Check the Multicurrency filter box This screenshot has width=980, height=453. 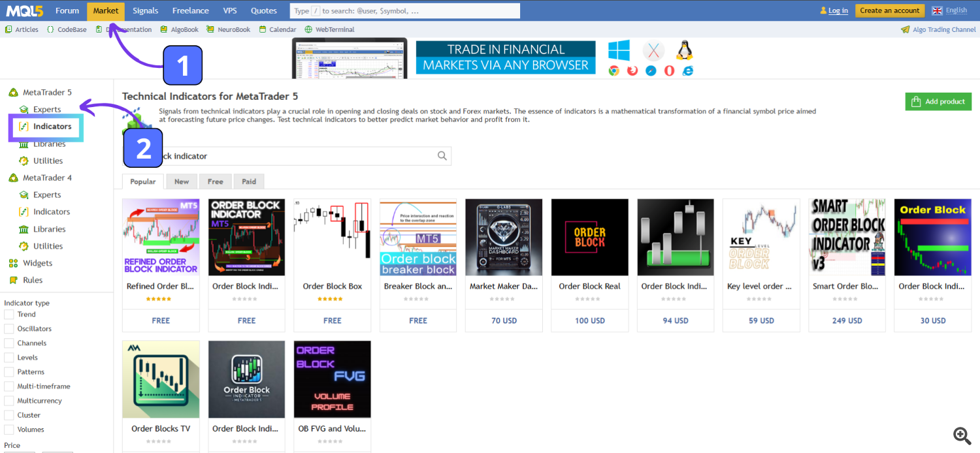tap(9, 401)
